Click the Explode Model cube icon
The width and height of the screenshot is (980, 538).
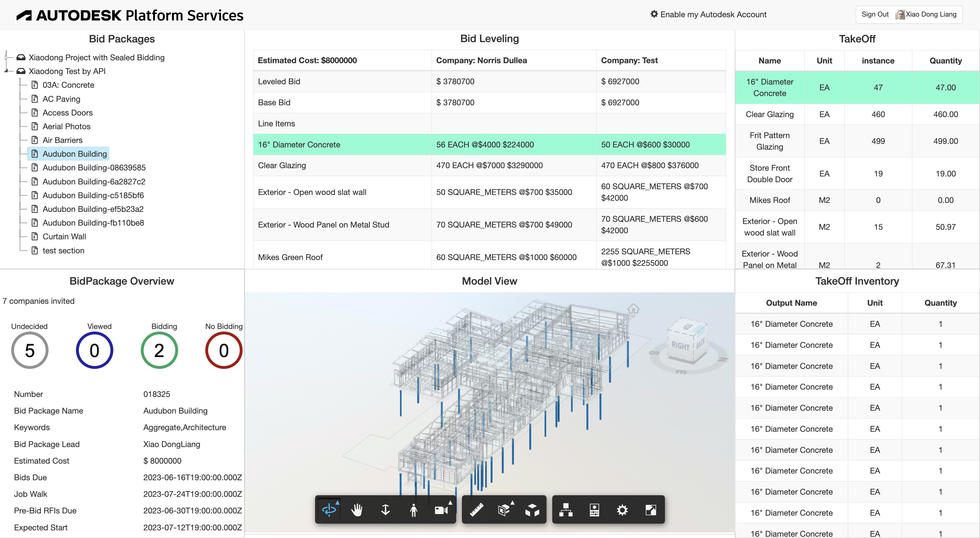[532, 510]
